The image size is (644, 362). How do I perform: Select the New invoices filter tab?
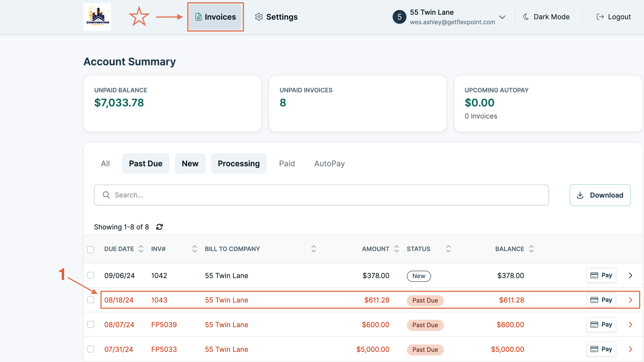[x=190, y=163]
